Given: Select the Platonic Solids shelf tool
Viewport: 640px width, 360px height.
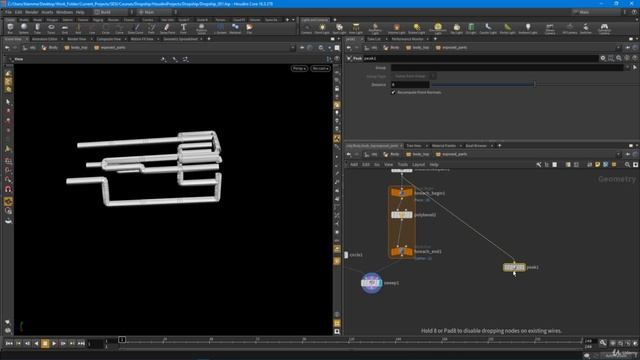Looking at the screenshot, I should coord(201,29).
